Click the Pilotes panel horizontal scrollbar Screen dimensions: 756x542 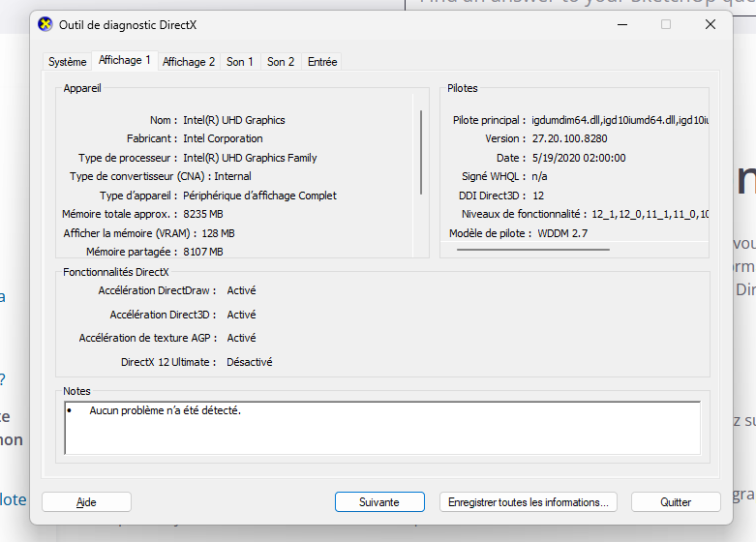click(x=533, y=250)
